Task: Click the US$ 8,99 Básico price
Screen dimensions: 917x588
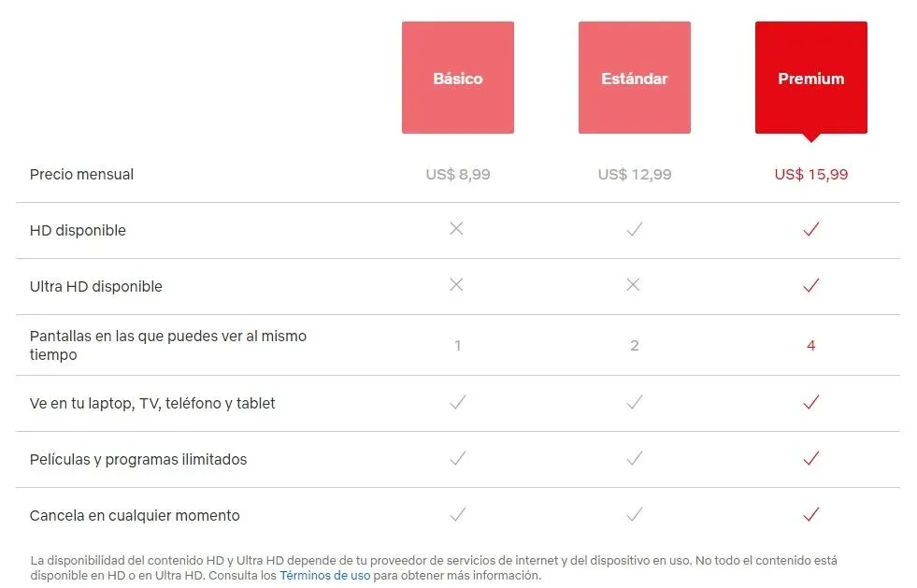Action: [458, 174]
